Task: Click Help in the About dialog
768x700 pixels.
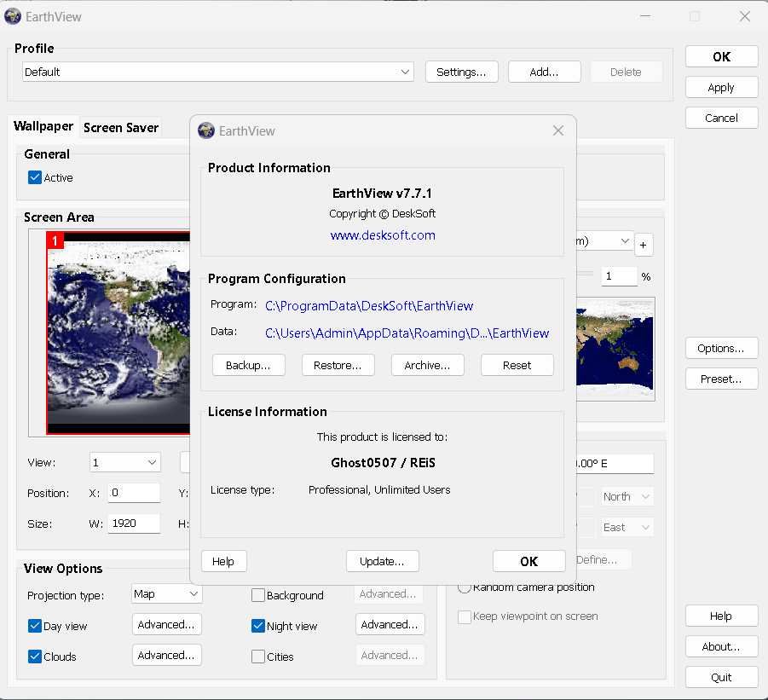Action: [x=224, y=561]
